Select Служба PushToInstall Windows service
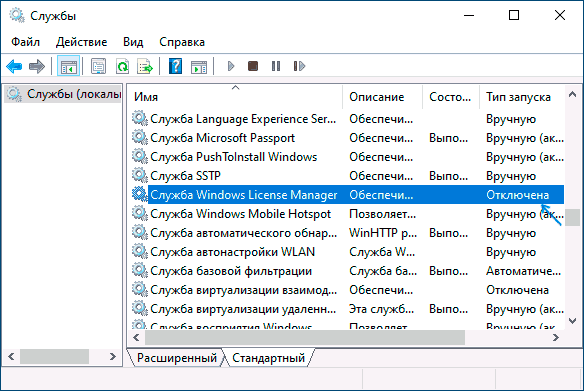The width and height of the screenshot is (584, 391). [234, 157]
